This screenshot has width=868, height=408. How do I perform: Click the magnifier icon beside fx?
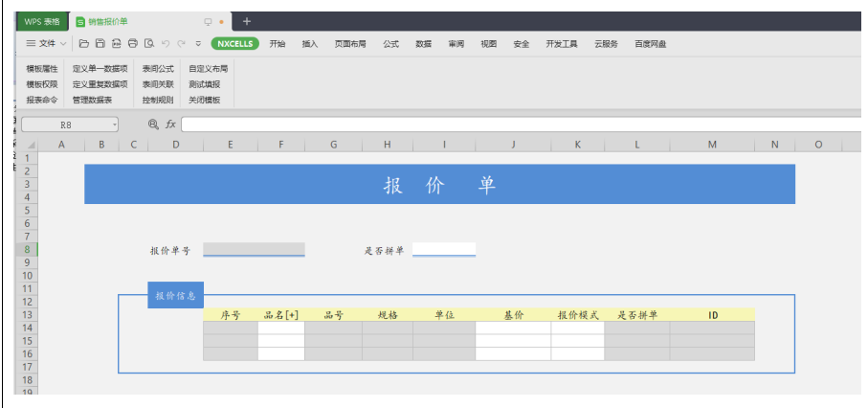pyautogui.click(x=153, y=125)
